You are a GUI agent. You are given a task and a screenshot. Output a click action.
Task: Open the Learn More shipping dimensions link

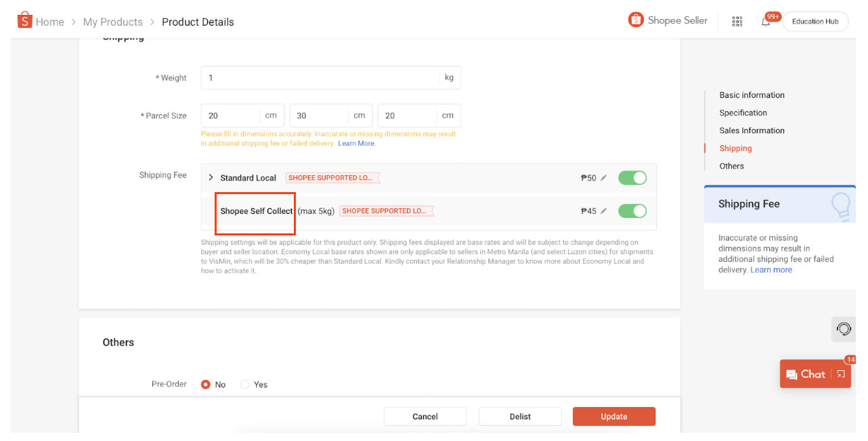[x=356, y=143]
